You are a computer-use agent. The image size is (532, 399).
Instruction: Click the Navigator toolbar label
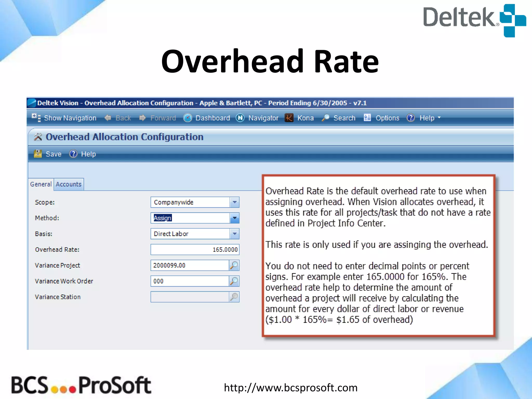click(x=263, y=118)
